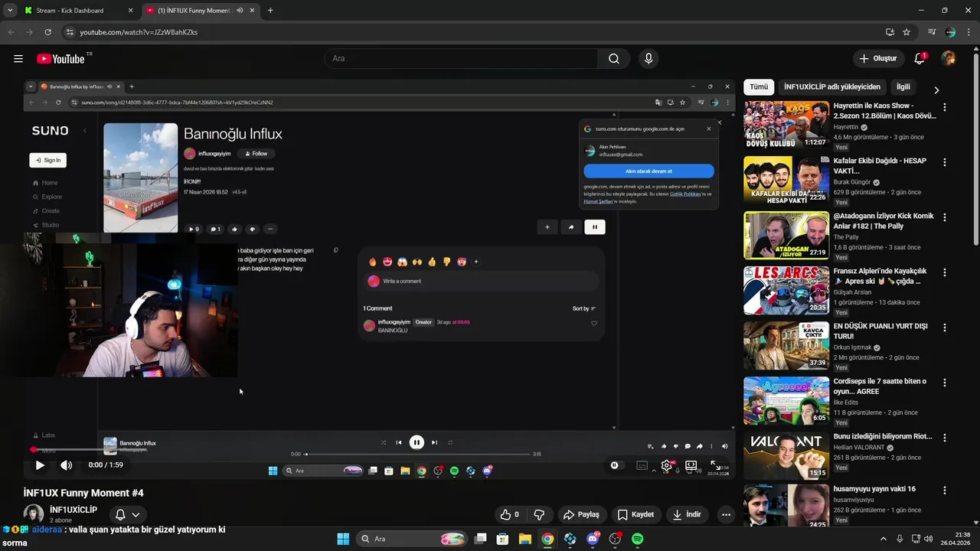Open Cordiseps ile 7 saatte video title
Viewport: 980px width, 551px height.
880,386
